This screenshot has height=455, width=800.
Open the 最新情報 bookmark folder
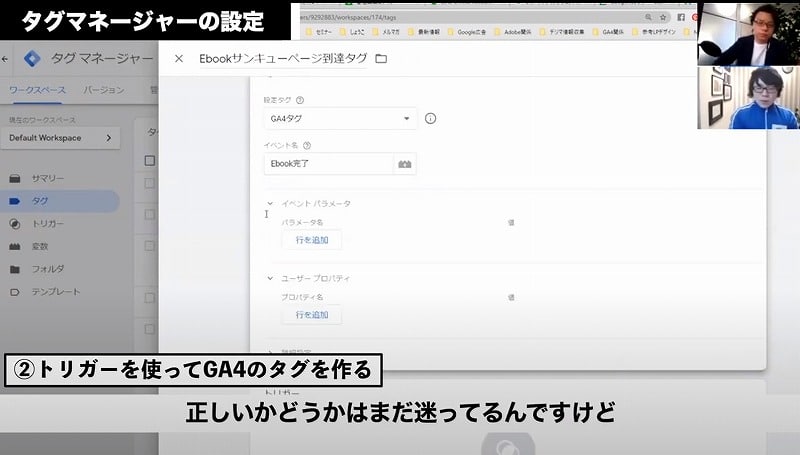[423, 32]
